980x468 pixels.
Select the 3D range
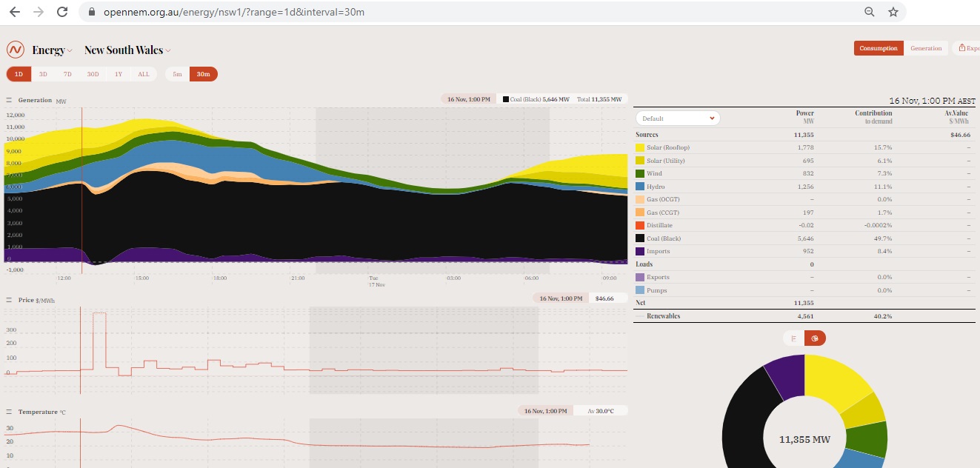43,74
